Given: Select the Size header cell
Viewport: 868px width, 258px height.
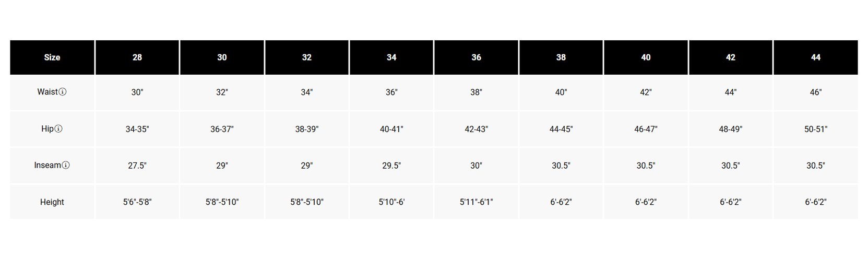Looking at the screenshot, I should point(52,57).
